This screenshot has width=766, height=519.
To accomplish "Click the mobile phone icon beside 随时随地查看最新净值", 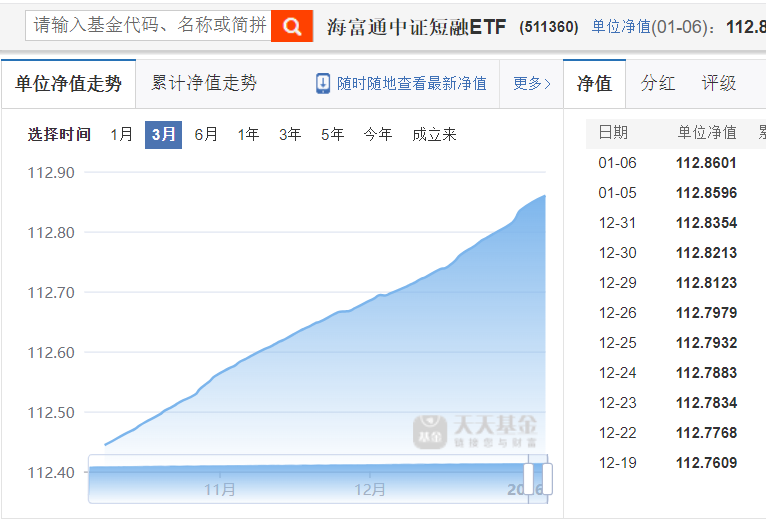I will click(323, 84).
